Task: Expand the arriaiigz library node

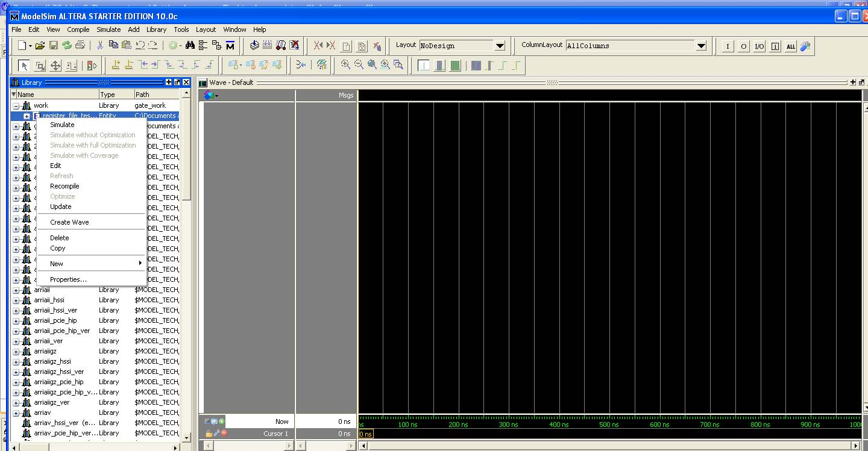Action: pyautogui.click(x=16, y=351)
